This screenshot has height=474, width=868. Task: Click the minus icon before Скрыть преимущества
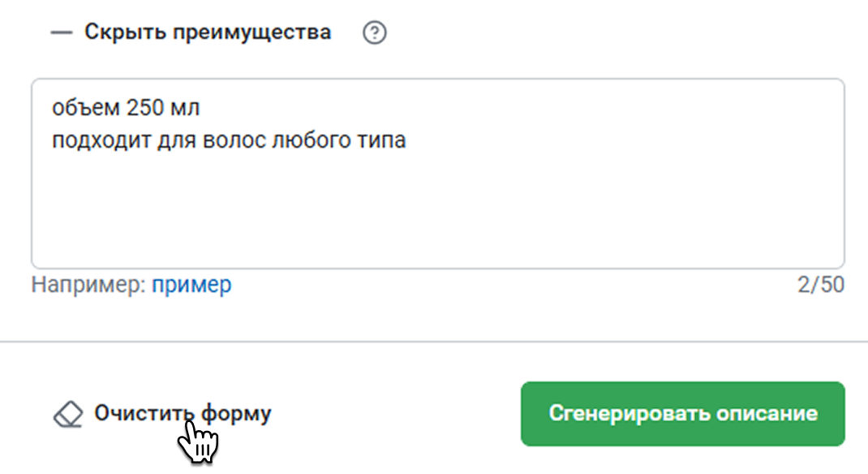[x=62, y=33]
